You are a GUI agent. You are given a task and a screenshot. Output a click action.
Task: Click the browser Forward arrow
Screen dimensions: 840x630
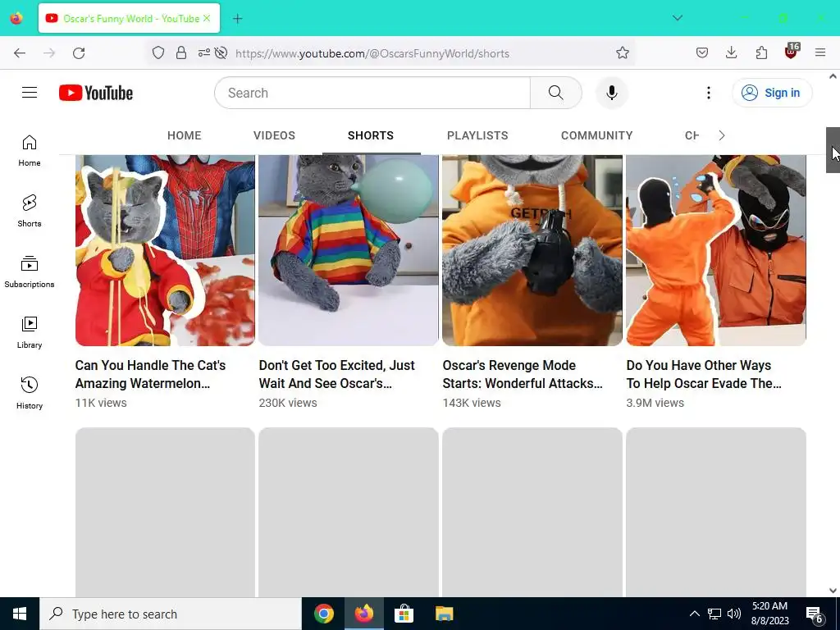tap(49, 53)
